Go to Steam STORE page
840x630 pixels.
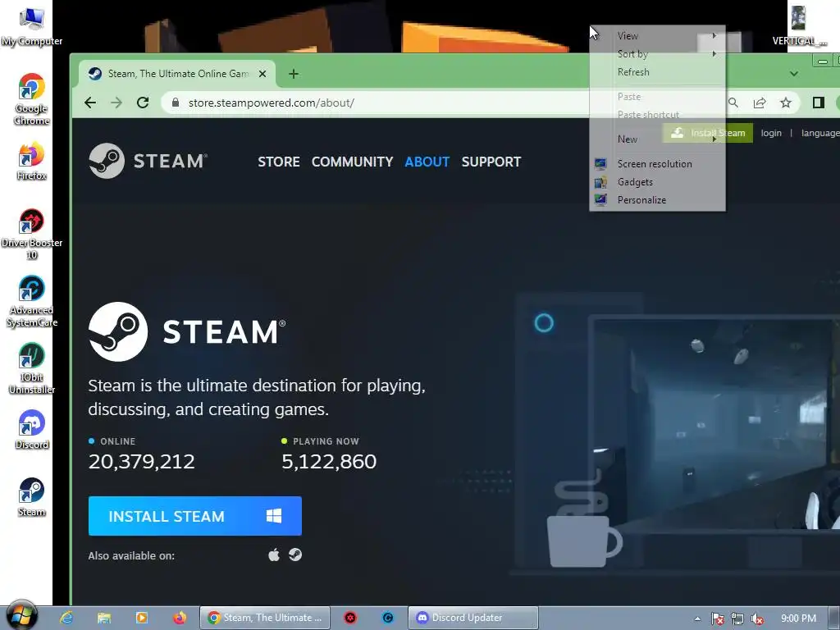point(279,162)
